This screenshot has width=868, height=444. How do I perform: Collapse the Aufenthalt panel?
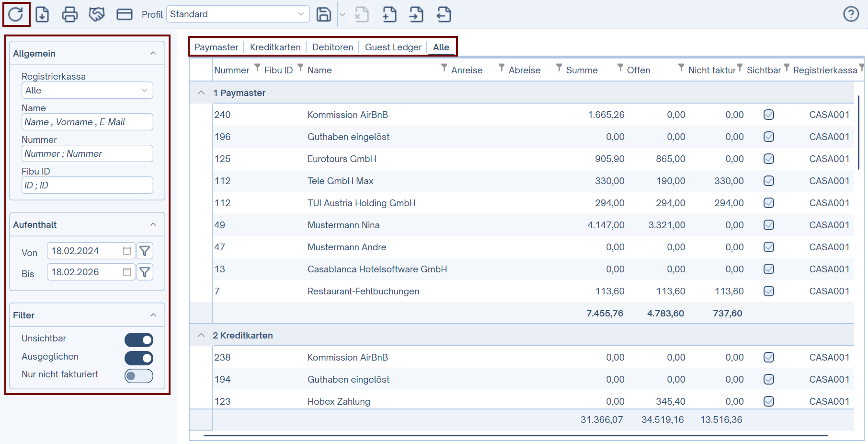tap(153, 224)
